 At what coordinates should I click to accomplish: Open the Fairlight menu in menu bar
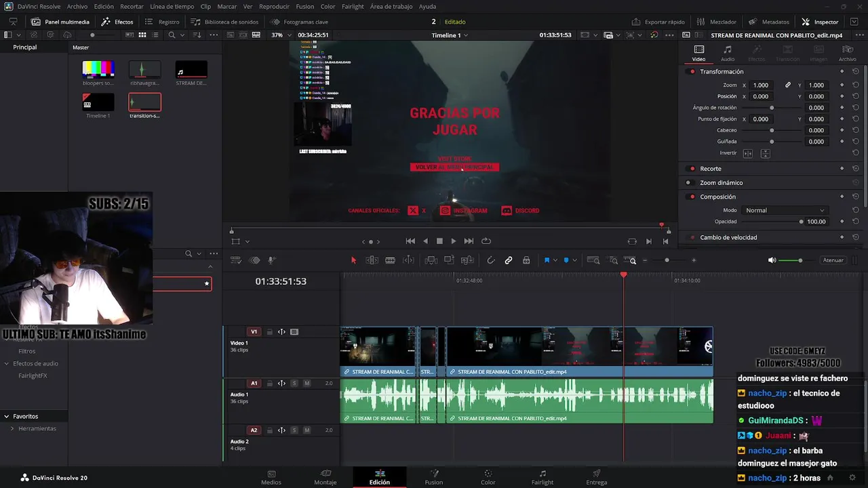[353, 6]
